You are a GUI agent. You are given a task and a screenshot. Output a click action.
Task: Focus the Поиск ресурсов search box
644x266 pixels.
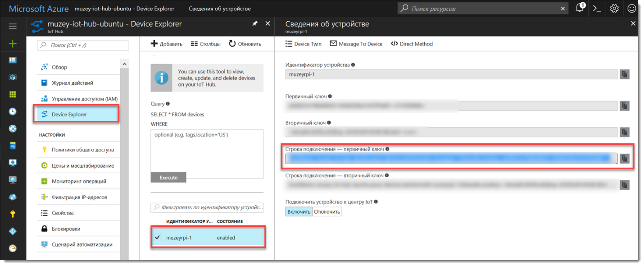point(484,9)
